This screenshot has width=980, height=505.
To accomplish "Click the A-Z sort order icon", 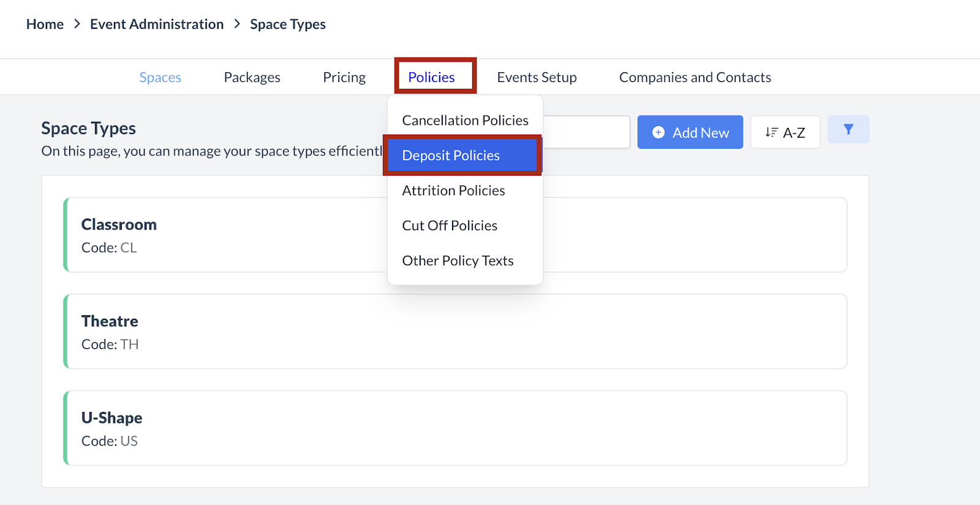I will pyautogui.click(x=771, y=132).
